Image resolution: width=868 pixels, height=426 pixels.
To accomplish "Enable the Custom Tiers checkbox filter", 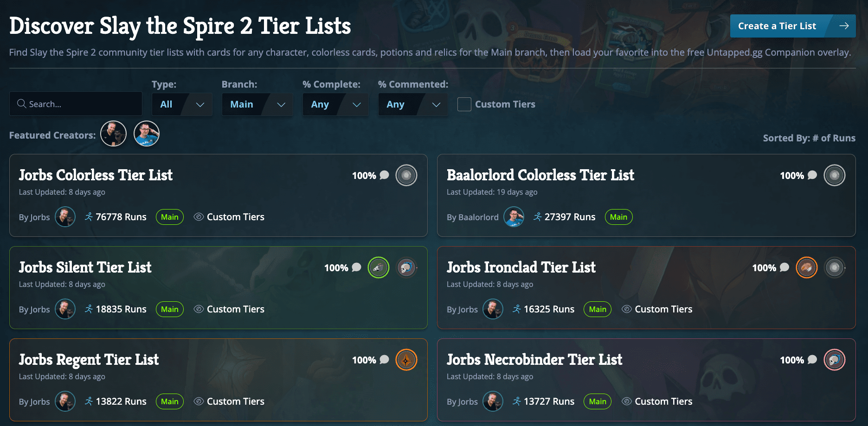I will [x=464, y=104].
